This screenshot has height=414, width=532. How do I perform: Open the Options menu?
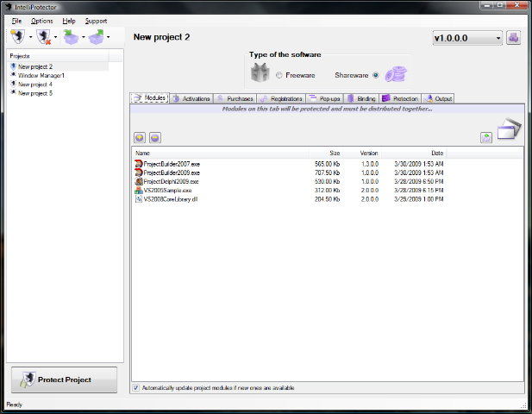(x=41, y=20)
